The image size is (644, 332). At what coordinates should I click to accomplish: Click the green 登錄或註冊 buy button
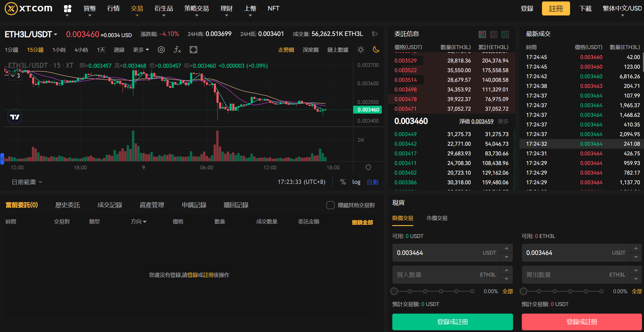click(453, 322)
